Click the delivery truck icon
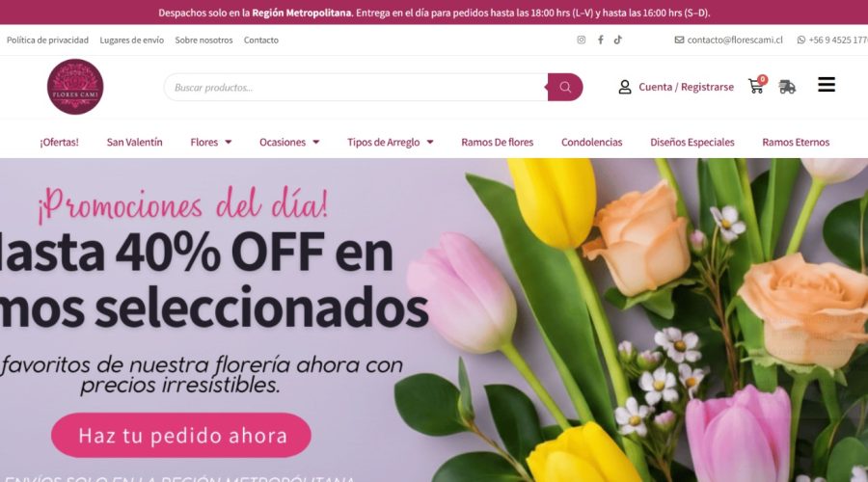868x482 pixels. click(787, 87)
